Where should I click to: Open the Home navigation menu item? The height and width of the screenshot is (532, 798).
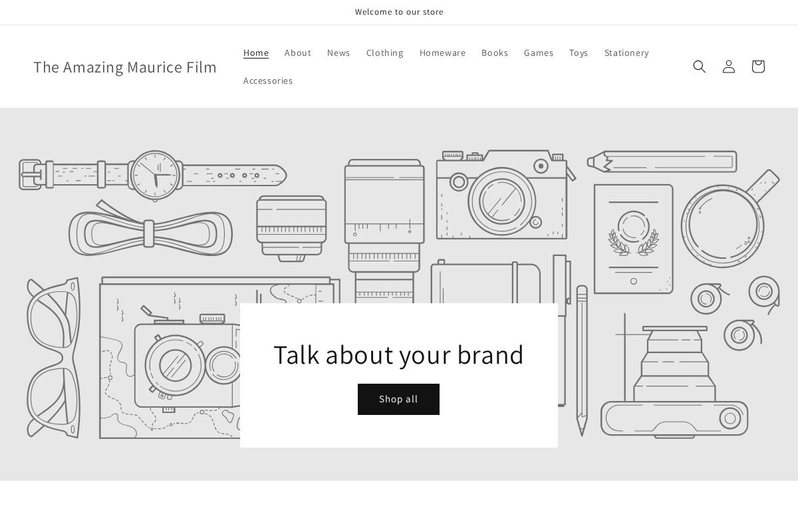tap(256, 53)
